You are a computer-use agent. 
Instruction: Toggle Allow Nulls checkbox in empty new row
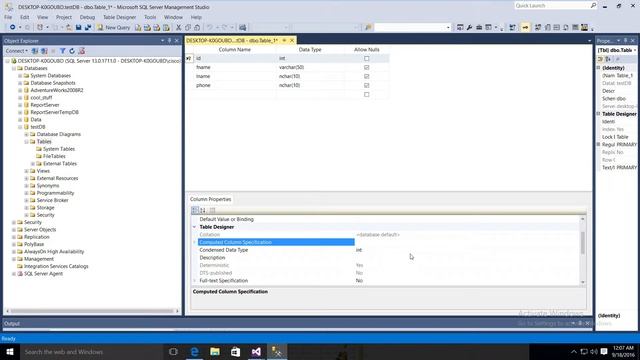point(367,94)
